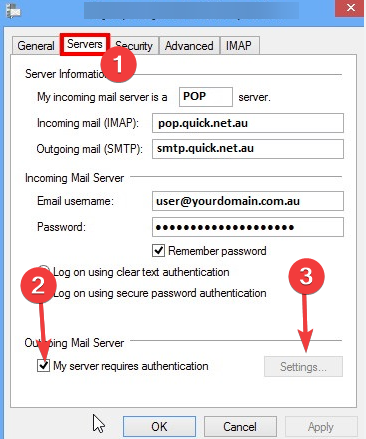The height and width of the screenshot is (439, 366).
Task: Confirm with the OK button
Action: coord(159,427)
